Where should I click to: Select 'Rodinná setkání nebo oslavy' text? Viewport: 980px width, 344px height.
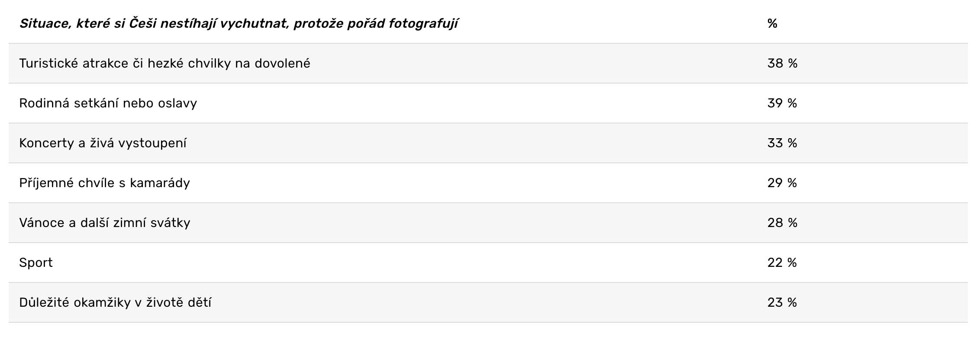(108, 104)
